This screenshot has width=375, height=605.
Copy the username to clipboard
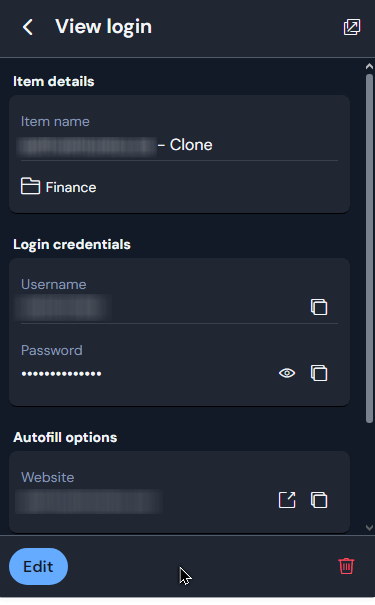319,307
